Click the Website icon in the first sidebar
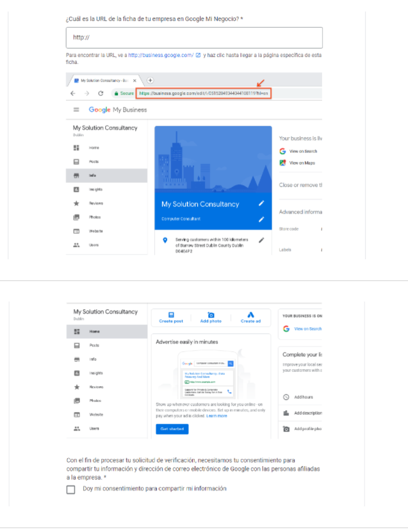 point(76,231)
